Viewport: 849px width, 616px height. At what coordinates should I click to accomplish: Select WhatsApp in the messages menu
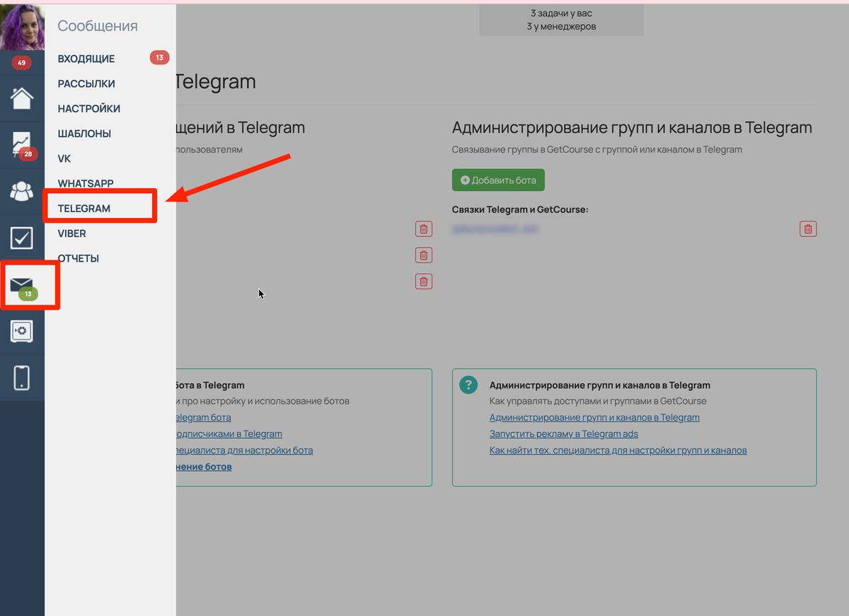pos(86,184)
